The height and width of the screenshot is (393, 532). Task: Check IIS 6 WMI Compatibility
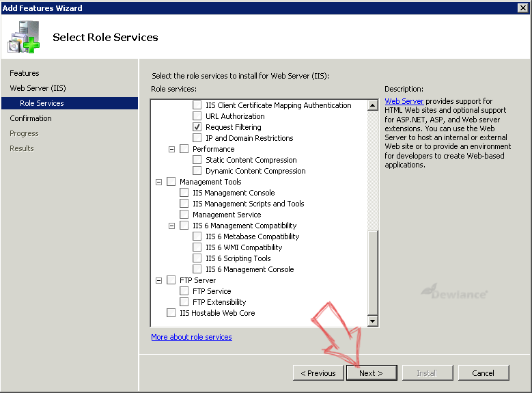pos(197,247)
